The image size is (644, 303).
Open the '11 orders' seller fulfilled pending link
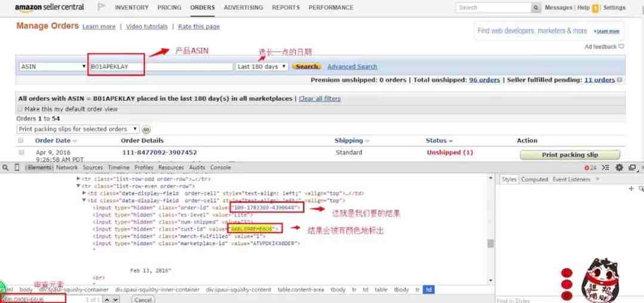point(600,80)
